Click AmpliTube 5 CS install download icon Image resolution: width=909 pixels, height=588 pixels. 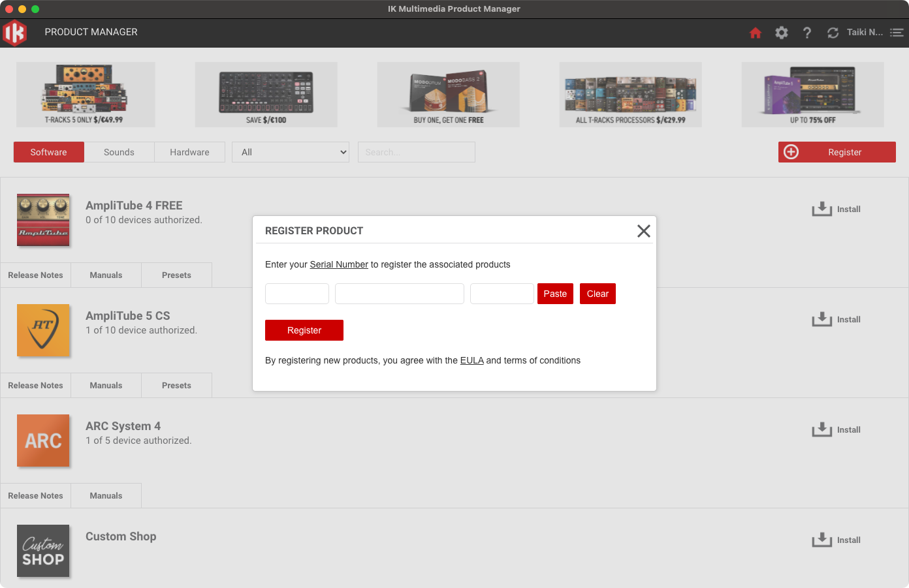click(822, 319)
